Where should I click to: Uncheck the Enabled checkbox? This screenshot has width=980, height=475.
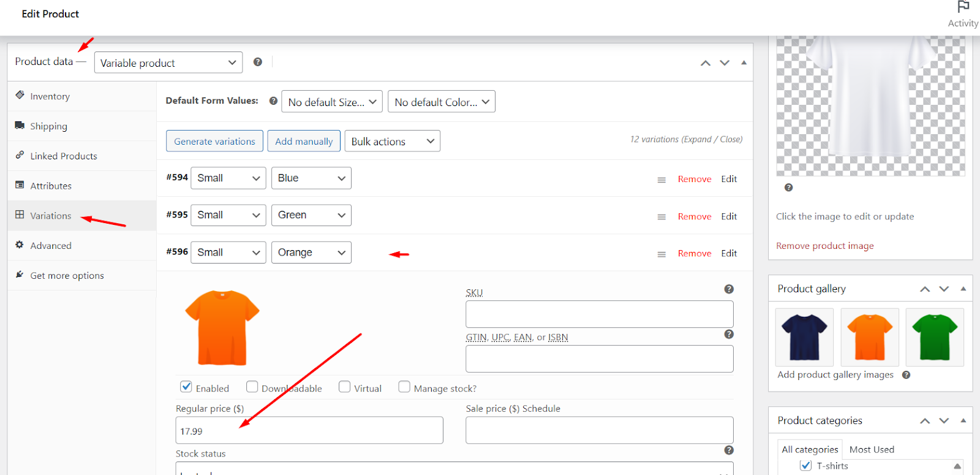pos(186,387)
